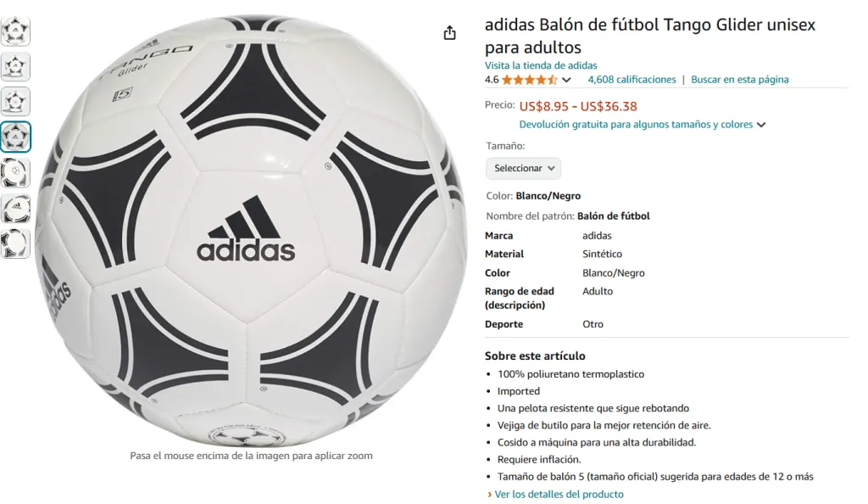Click the US$8.95 - US$36.38 price
This screenshot has height=504, width=868.
click(577, 106)
